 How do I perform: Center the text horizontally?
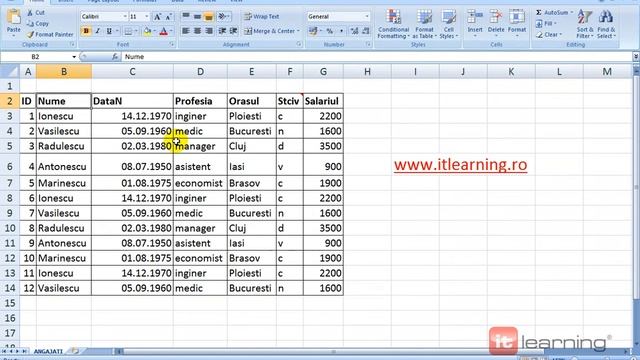click(198, 31)
